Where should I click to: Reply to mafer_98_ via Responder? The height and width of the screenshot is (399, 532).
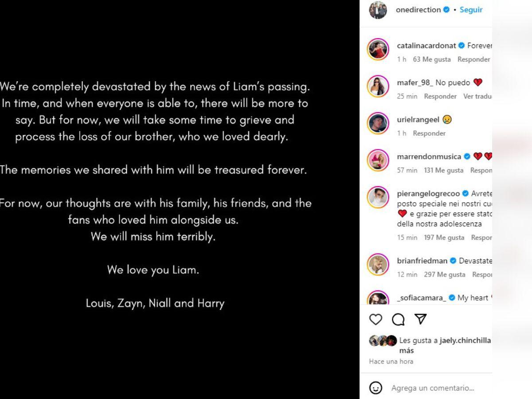click(x=440, y=96)
